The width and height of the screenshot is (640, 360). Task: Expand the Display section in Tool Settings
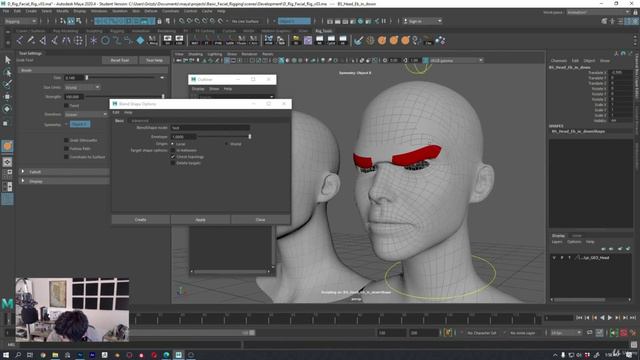pyautogui.click(x=23, y=181)
